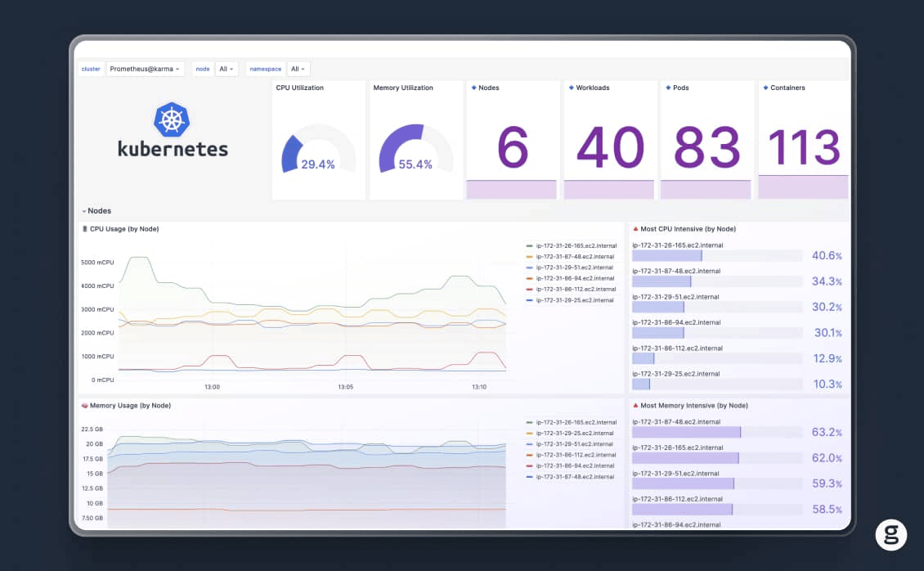
Task: Toggle CPU legend series ip-172-31-26-165.ec2.internal
Action: [x=576, y=245]
